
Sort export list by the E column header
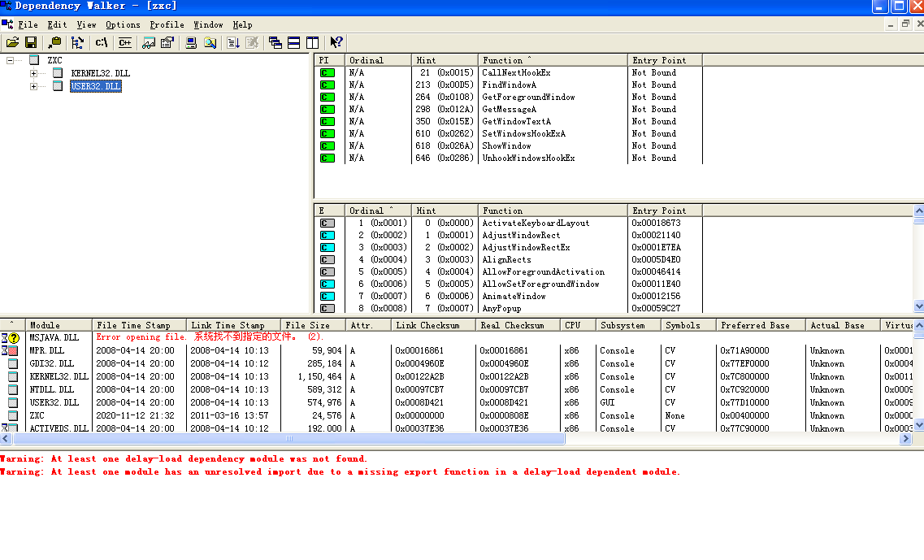pos(329,211)
